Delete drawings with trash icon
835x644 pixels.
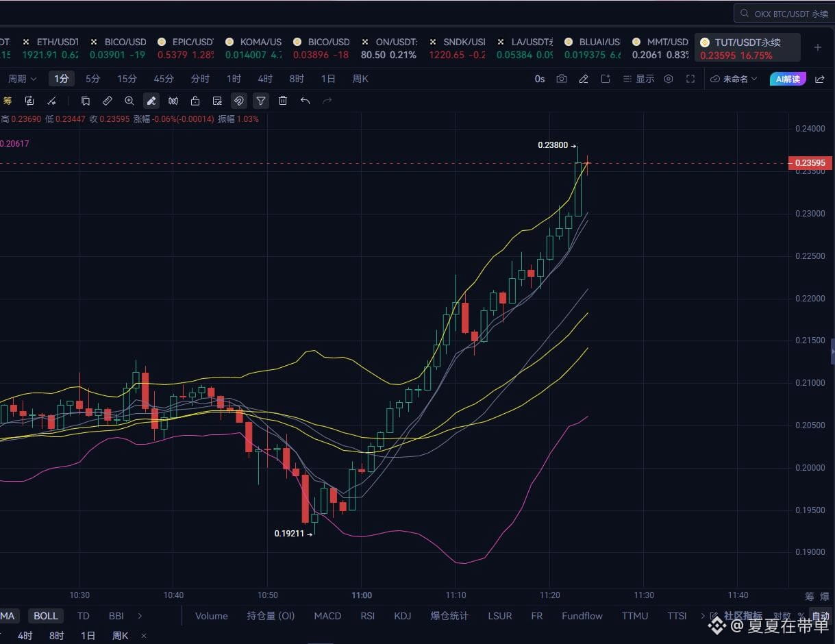pos(283,101)
